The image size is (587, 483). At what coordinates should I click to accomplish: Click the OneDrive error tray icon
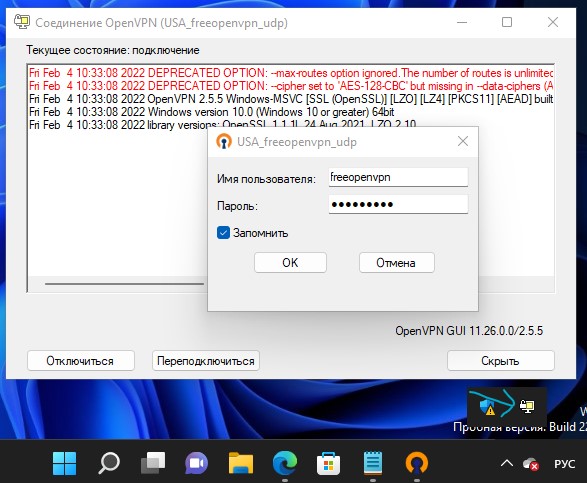point(531,464)
